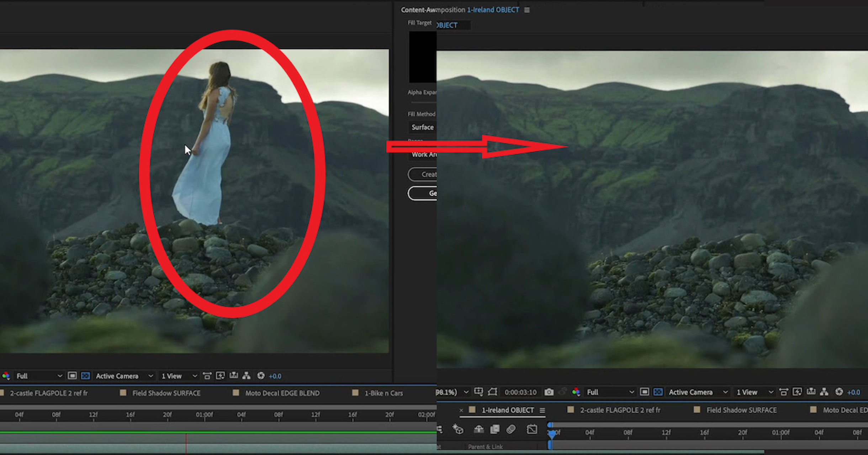Click the blue current-time indicator in right timeline
Screen dimensions: 868x455
click(x=552, y=434)
